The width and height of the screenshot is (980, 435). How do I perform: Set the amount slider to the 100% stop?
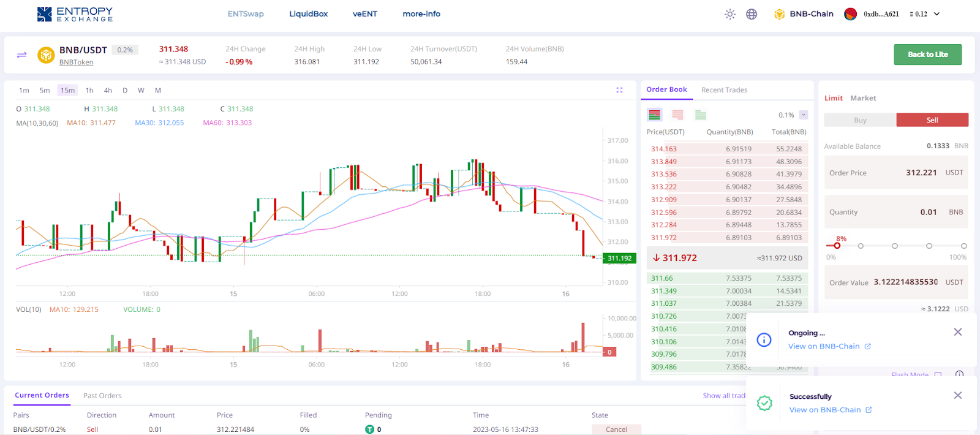click(x=963, y=246)
